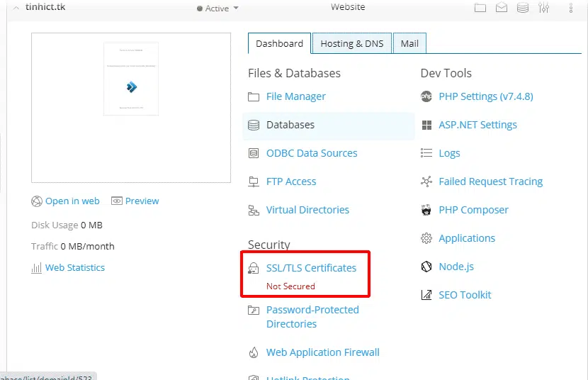Open SSL/TLS Certificates link
This screenshot has height=380, width=588.
pyautogui.click(x=311, y=268)
